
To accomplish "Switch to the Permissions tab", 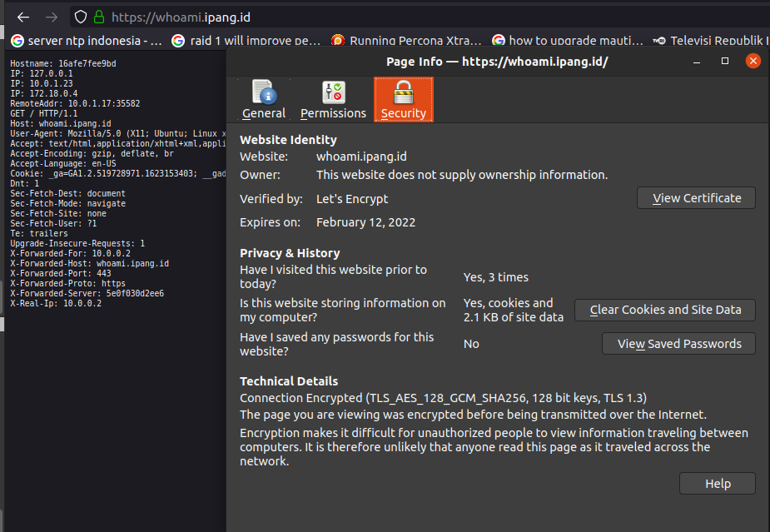I will click(333, 100).
